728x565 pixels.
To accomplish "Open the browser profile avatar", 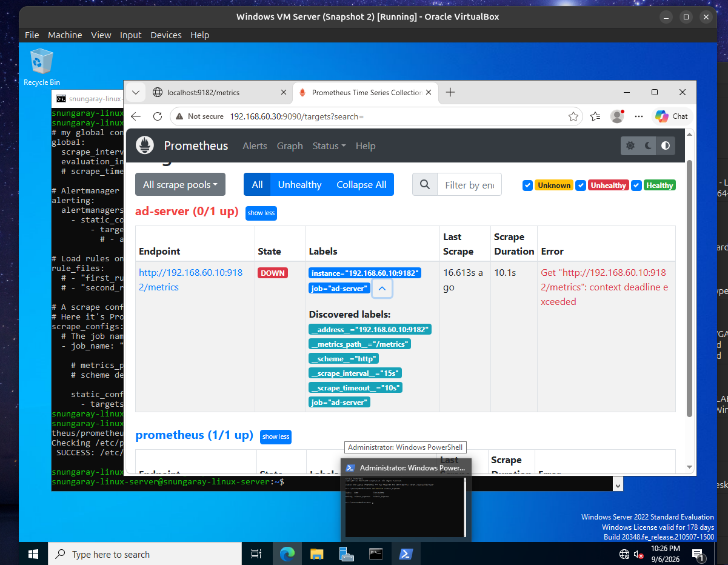I will pos(617,116).
